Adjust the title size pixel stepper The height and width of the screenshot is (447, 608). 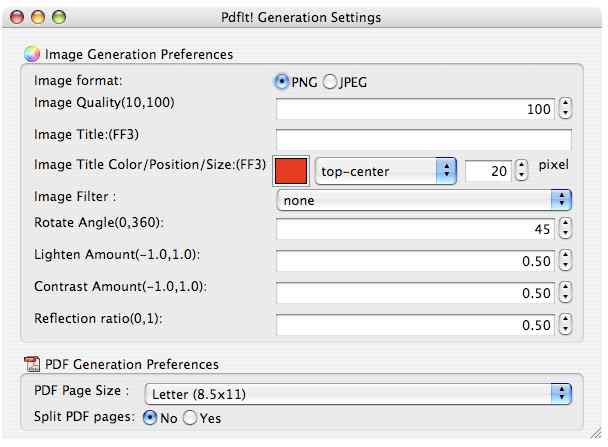tap(521, 171)
